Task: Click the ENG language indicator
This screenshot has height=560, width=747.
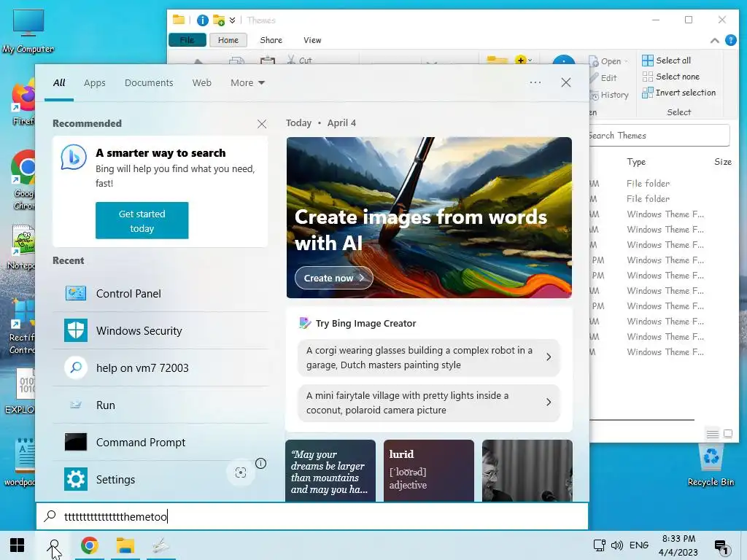Action: click(639, 545)
